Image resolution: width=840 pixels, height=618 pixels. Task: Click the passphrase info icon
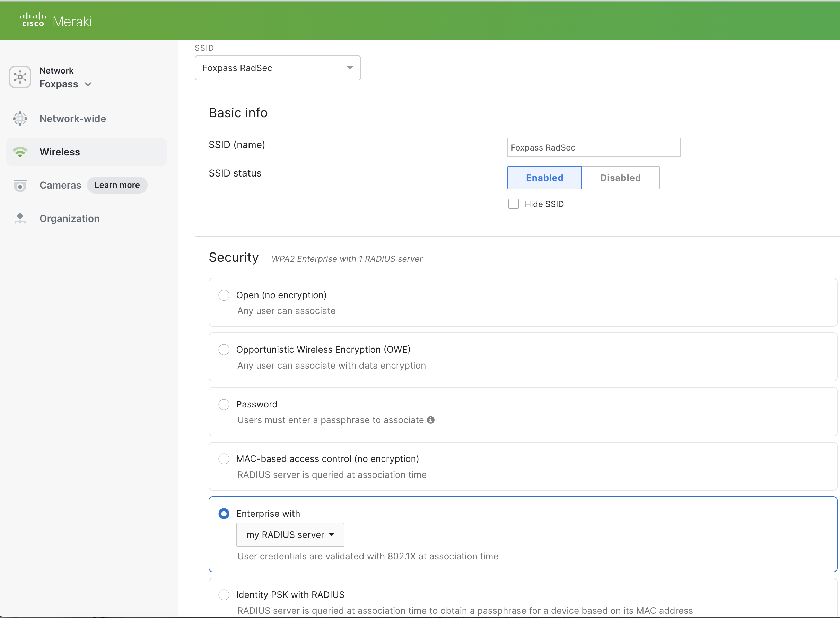(431, 420)
